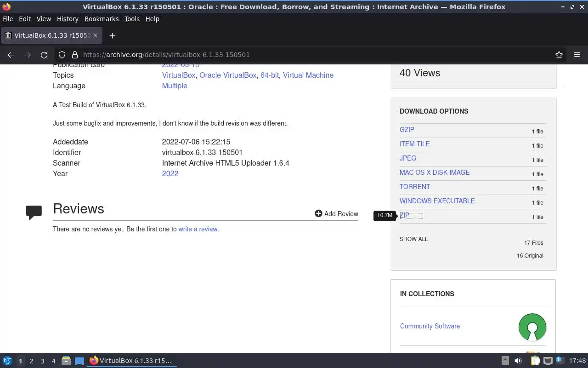Click the forward navigation arrow
This screenshot has width=588, height=368.
(x=28, y=55)
